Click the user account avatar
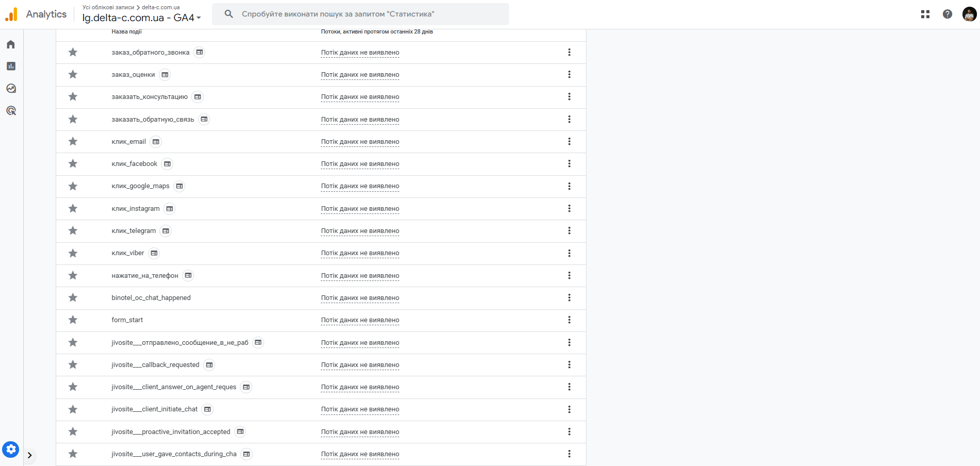The width and height of the screenshot is (980, 466). click(969, 14)
